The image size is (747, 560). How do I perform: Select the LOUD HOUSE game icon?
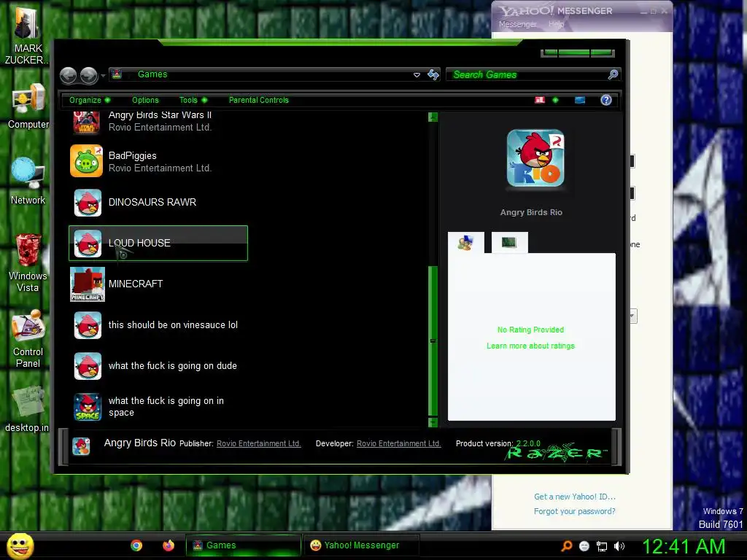[x=88, y=244]
